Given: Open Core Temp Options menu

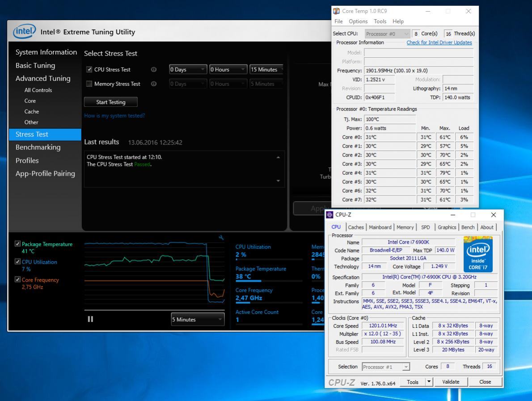Looking at the screenshot, I should pos(358,21).
